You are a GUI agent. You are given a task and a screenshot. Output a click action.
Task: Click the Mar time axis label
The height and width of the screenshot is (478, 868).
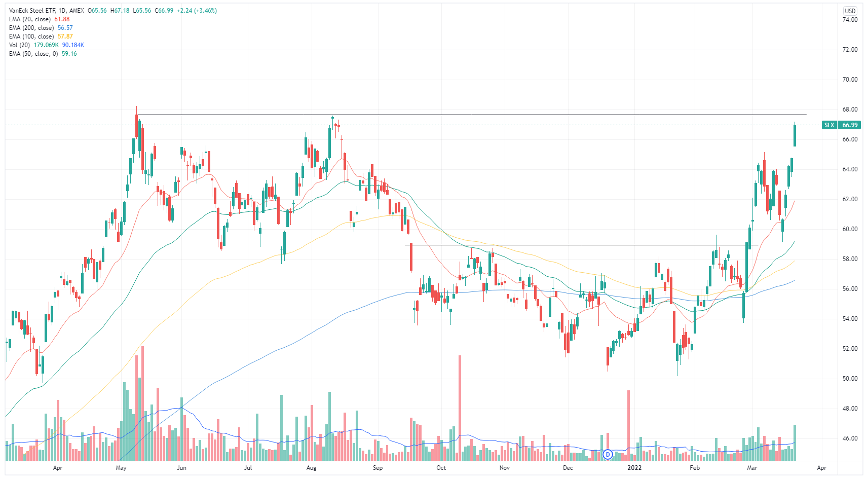(752, 468)
